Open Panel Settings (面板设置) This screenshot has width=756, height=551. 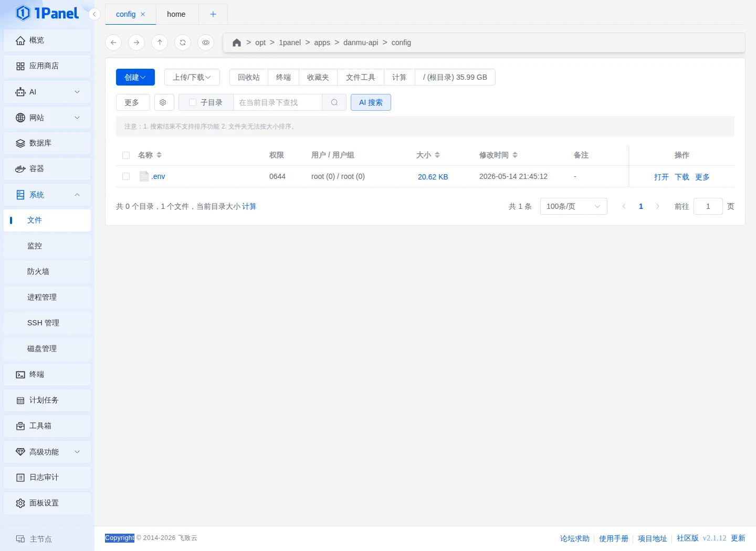(x=47, y=503)
